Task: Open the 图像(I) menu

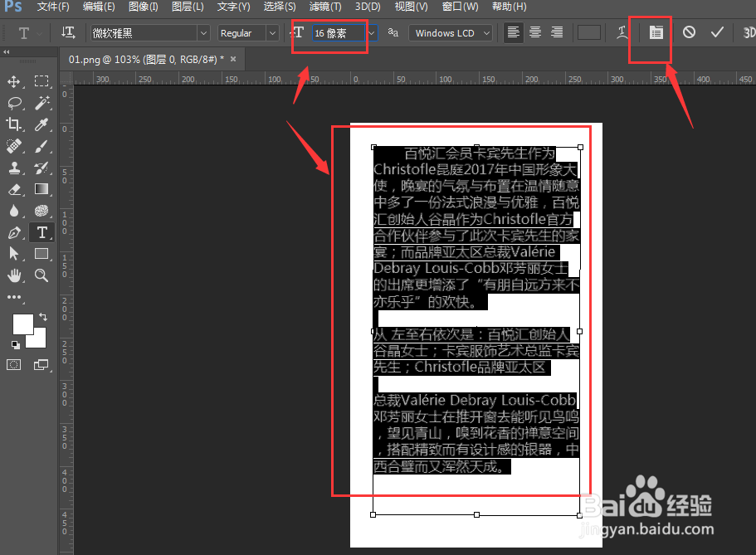Action: tap(144, 7)
